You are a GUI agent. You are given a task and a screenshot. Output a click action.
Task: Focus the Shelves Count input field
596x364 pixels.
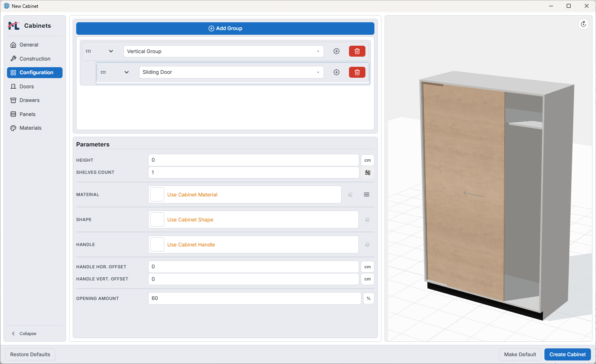pyautogui.click(x=254, y=173)
